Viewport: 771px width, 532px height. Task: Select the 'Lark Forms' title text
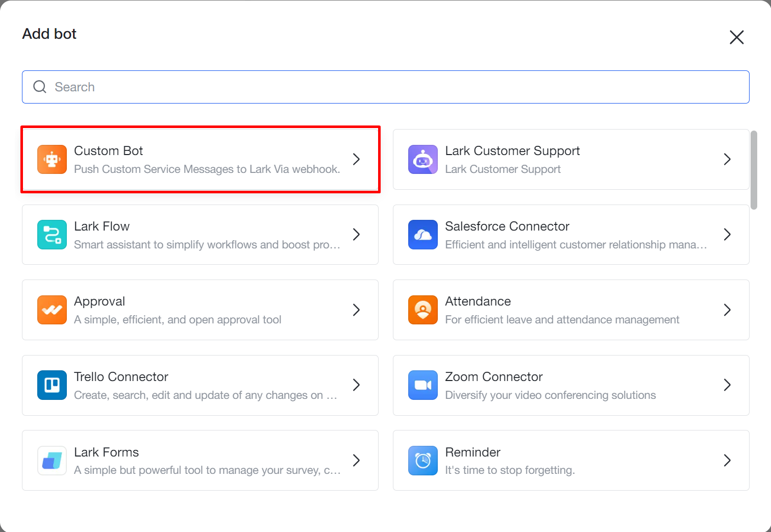[106, 452]
